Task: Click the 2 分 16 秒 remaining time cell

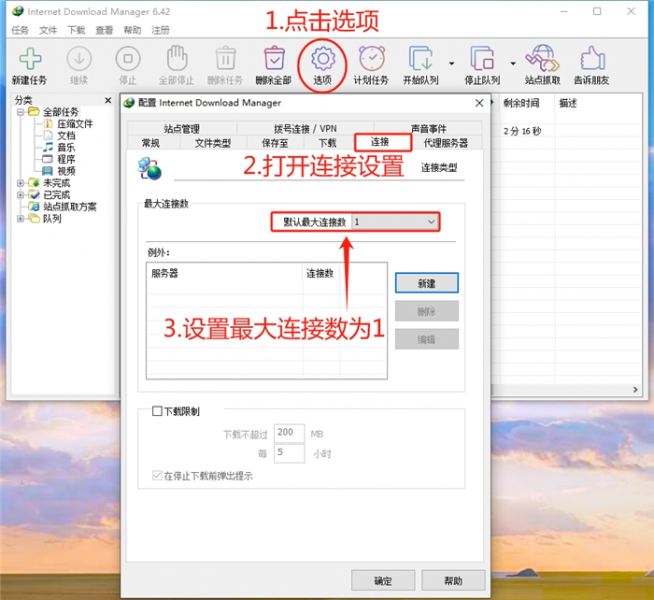Action: tap(523, 131)
